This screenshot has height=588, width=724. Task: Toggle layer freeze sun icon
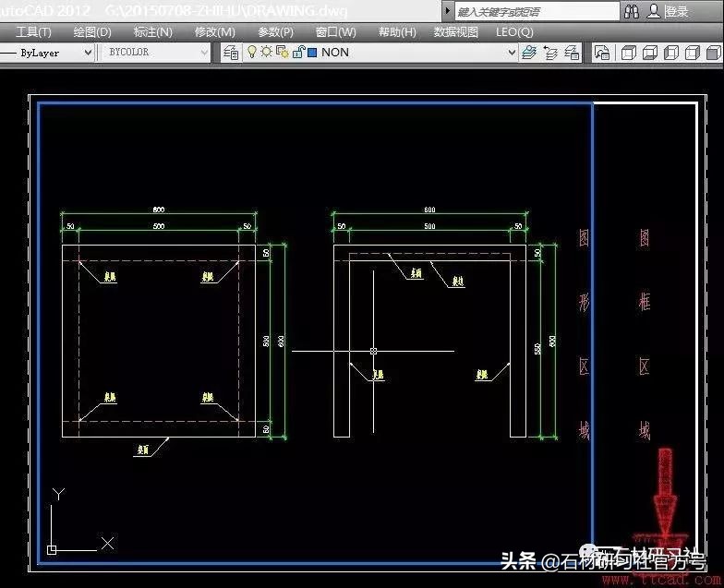click(x=266, y=53)
